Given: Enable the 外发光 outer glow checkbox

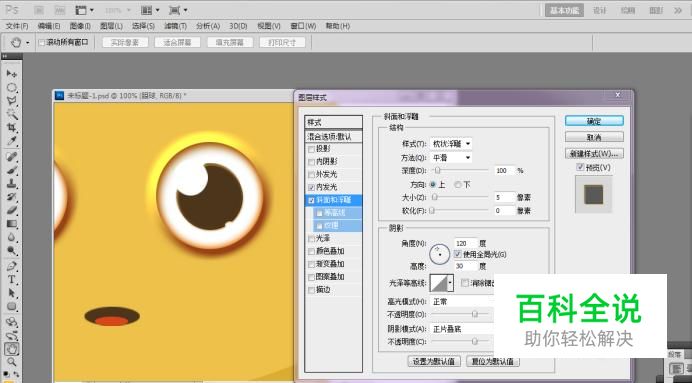Looking at the screenshot, I should [x=311, y=174].
